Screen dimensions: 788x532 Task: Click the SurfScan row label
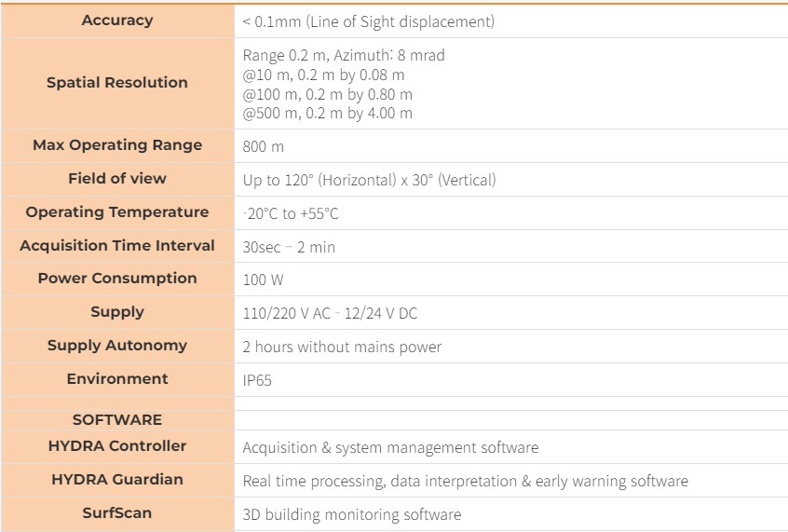117,513
